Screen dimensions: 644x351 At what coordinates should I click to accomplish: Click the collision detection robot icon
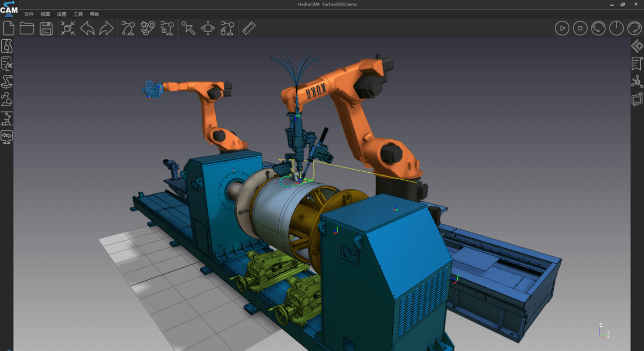(148, 28)
